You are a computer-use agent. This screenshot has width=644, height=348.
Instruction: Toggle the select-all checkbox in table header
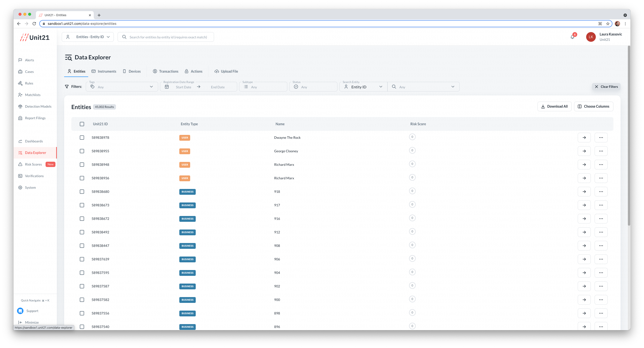[82, 124]
